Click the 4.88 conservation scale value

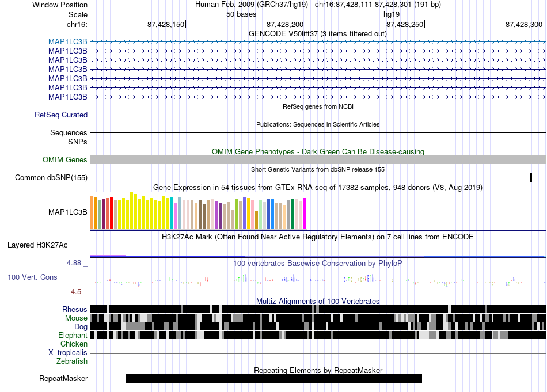74,263
